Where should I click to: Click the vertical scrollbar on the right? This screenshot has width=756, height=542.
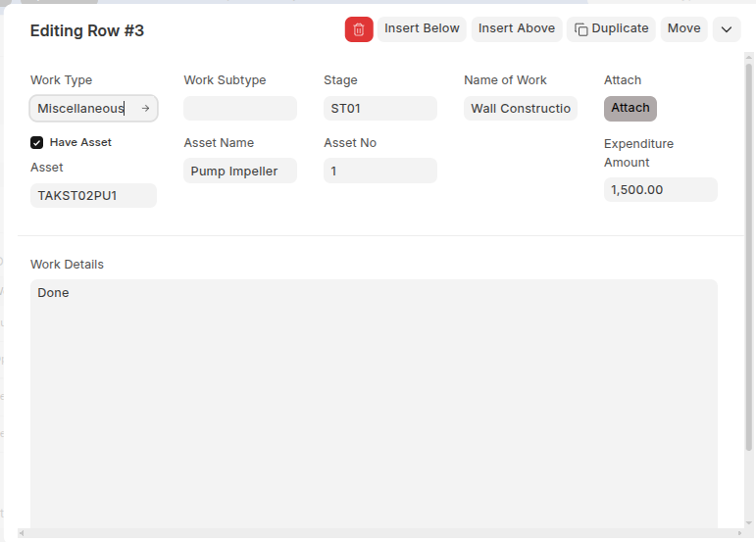750,245
